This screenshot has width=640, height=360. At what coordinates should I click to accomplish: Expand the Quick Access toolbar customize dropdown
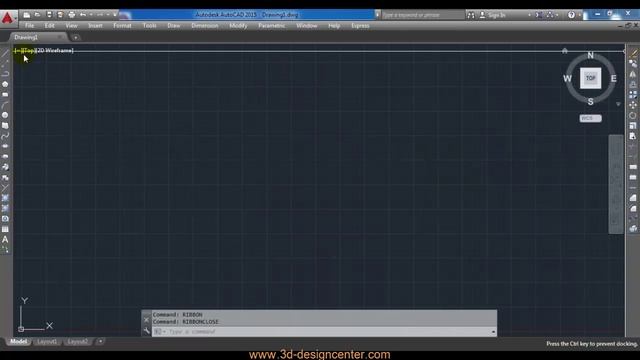tap(115, 15)
